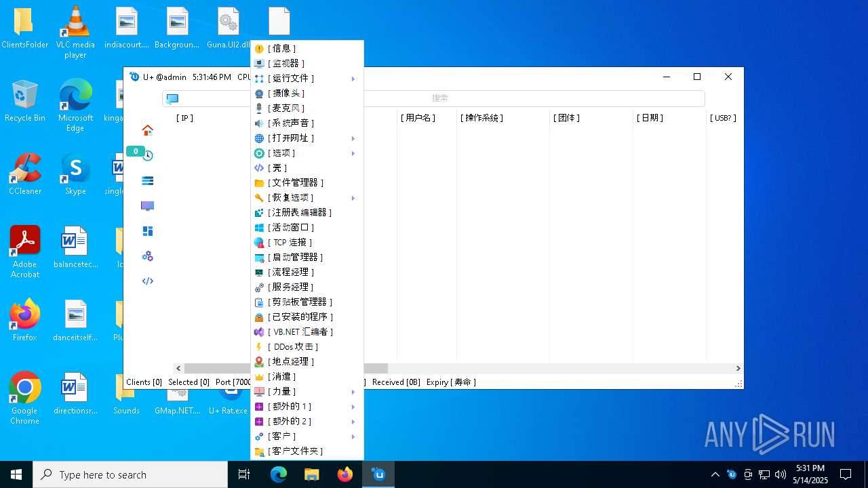Screen dimensions: 868x488
Task: Select the Adobe Acrobat desktop shortcut
Action: [x=25, y=252]
